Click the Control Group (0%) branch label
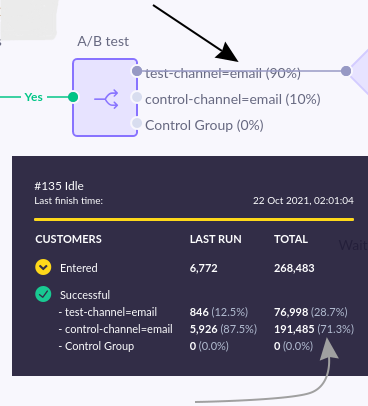The width and height of the screenshot is (368, 406). [x=204, y=125]
